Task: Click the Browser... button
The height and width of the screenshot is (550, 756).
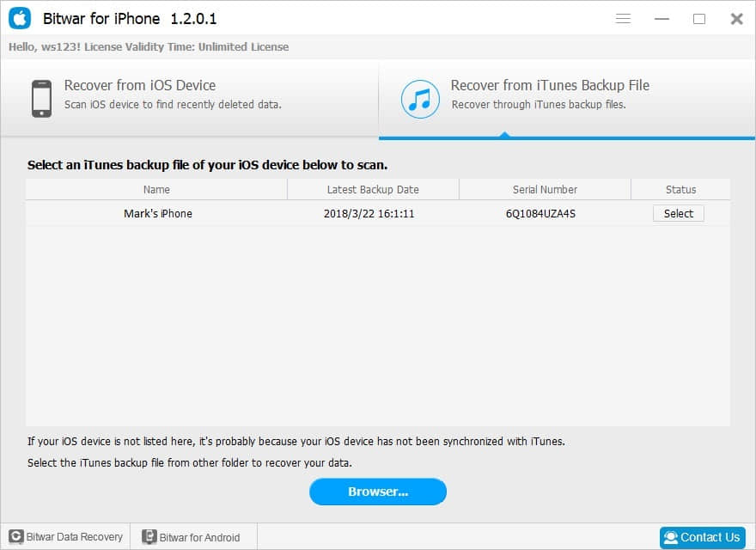Action: [378, 492]
